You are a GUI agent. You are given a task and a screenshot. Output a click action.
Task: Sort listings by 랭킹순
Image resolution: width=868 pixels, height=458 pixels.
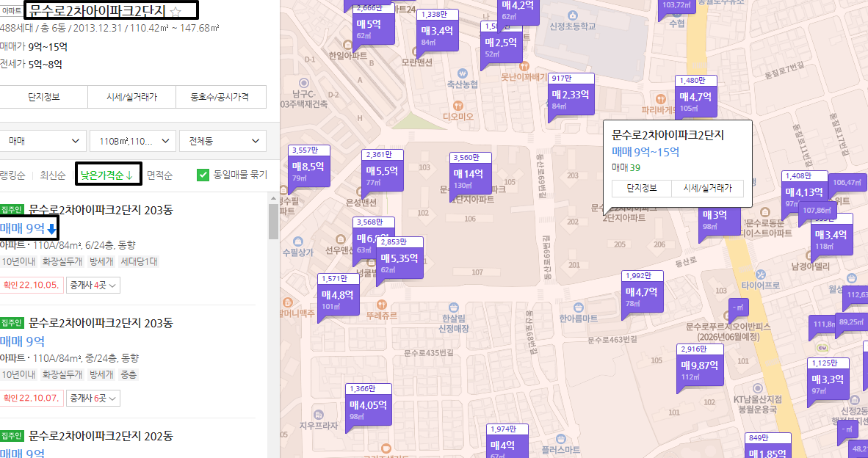point(12,175)
